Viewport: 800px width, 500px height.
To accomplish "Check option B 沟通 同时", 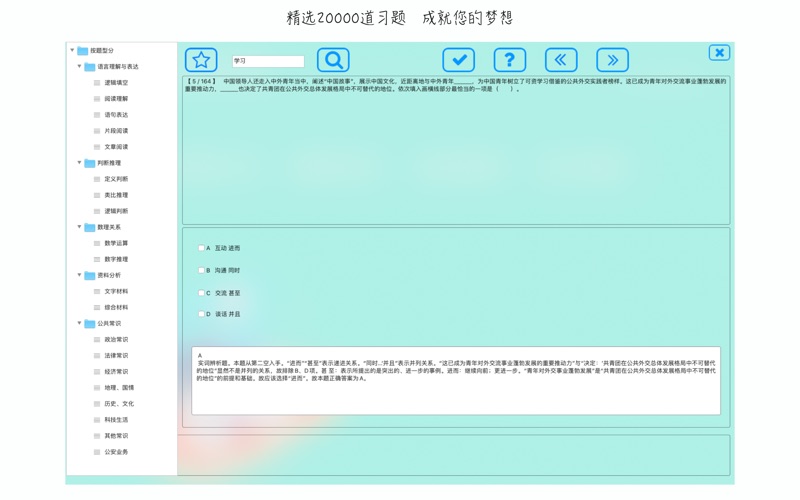I will point(201,270).
